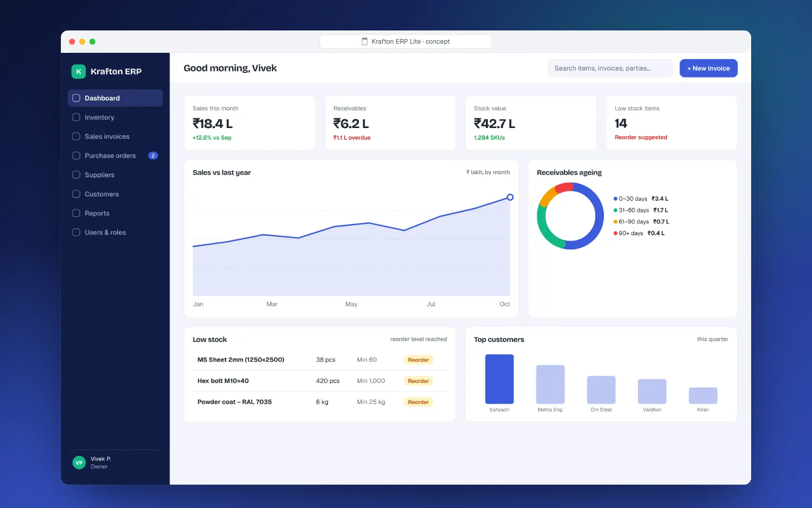Click the Customers sidebar icon
The height and width of the screenshot is (508, 812).
click(76, 194)
